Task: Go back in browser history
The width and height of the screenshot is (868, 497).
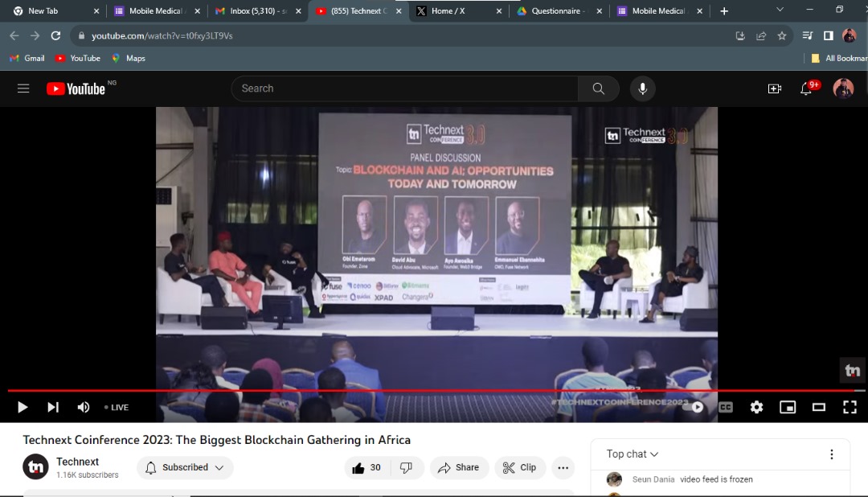Action: point(14,35)
